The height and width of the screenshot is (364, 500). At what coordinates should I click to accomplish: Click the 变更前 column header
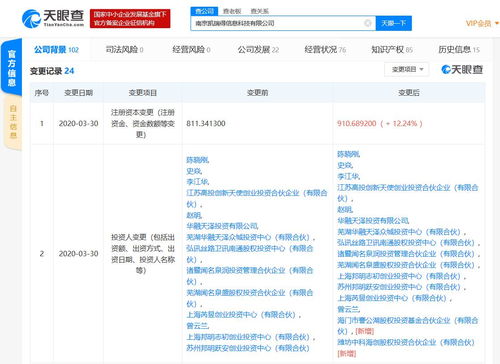click(x=257, y=93)
